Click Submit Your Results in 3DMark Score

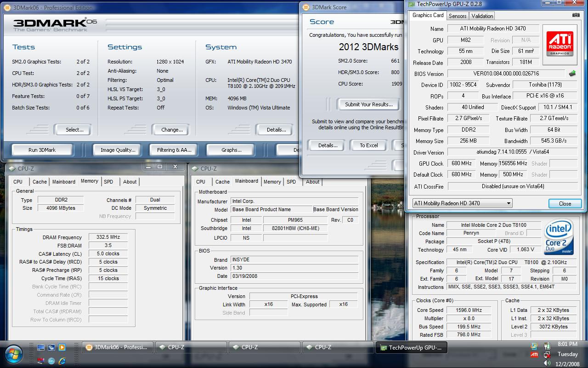coord(368,104)
